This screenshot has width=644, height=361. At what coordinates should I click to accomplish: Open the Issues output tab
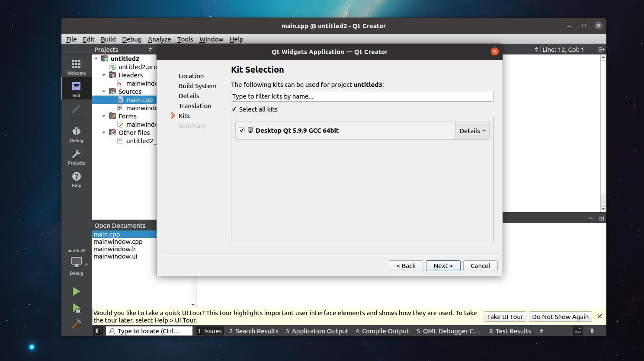pyautogui.click(x=210, y=331)
